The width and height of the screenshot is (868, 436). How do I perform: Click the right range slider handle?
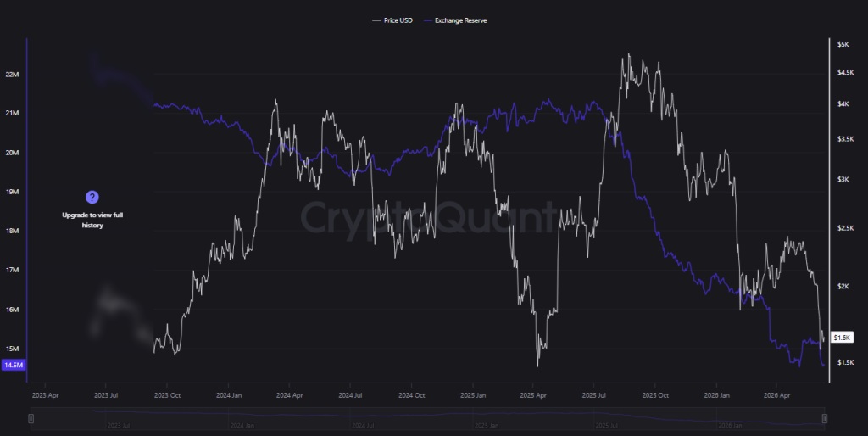[x=824, y=419]
